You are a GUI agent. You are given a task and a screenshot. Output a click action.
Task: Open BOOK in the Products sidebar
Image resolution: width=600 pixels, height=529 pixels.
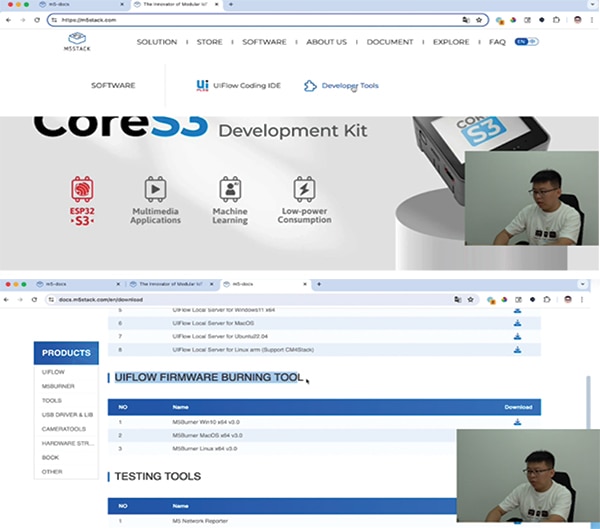[50, 457]
